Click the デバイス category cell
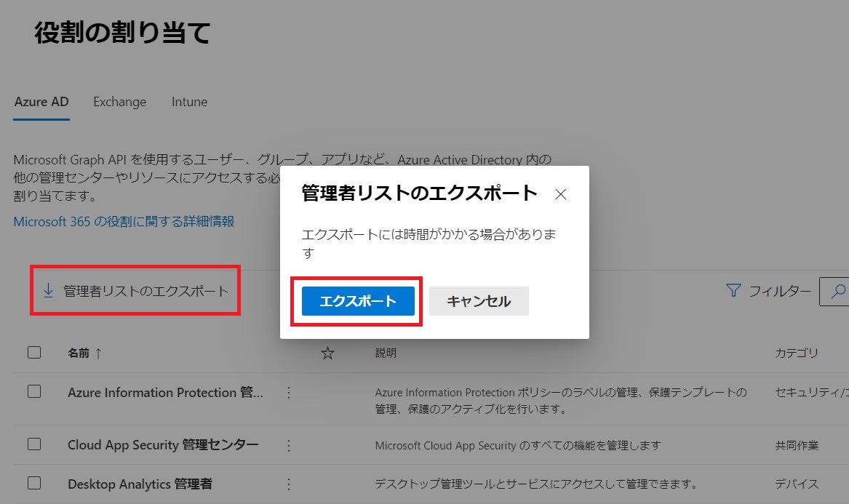The height and width of the screenshot is (504, 849). click(x=797, y=484)
